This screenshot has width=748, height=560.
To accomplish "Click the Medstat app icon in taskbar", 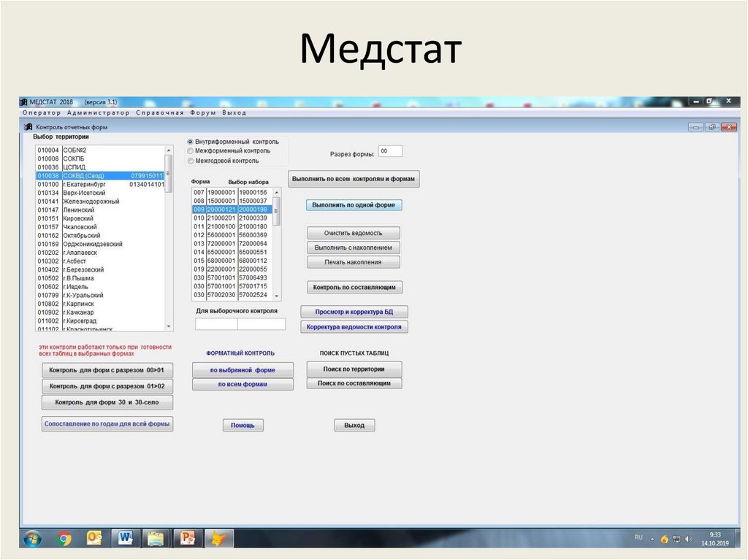I will point(219,539).
